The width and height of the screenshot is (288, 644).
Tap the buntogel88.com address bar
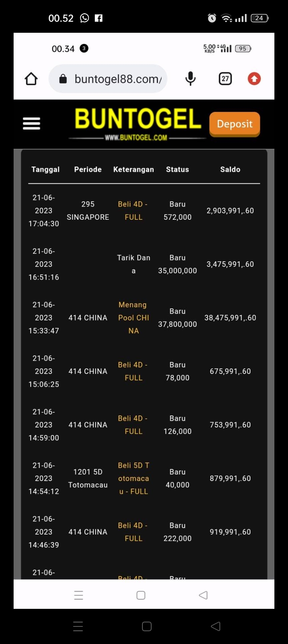pos(118,79)
